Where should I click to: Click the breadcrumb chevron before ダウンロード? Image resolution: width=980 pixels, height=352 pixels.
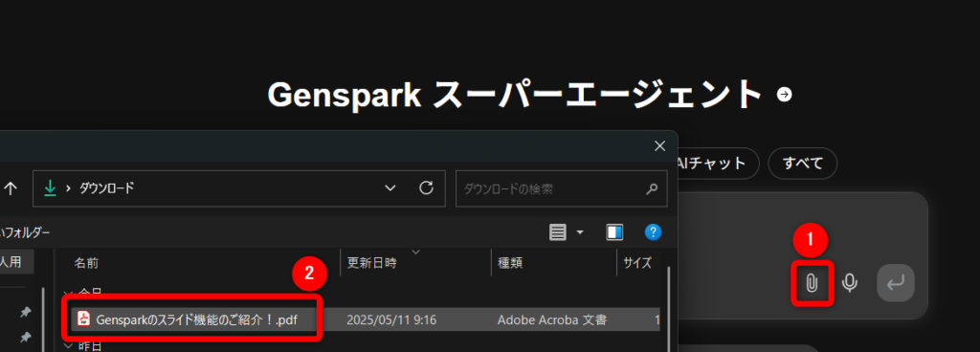[68, 187]
